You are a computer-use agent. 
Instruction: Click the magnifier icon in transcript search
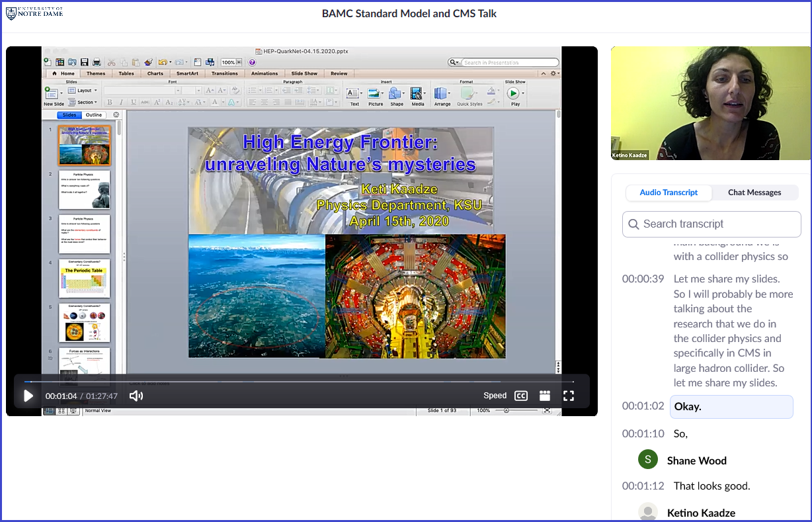tap(633, 224)
